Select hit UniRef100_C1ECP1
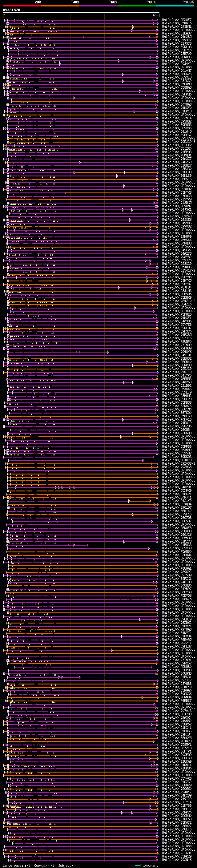The width and height of the screenshot is (197, 868). coord(177,494)
